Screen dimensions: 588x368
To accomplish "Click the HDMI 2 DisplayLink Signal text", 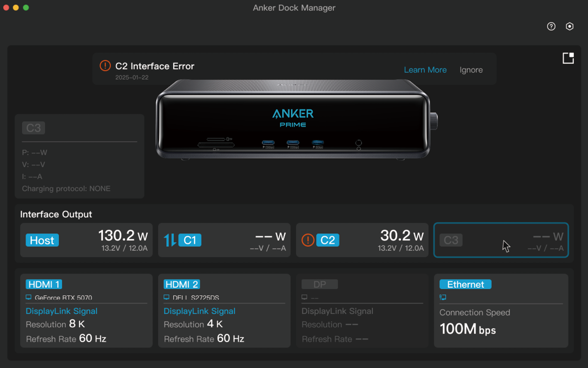I will click(x=200, y=311).
